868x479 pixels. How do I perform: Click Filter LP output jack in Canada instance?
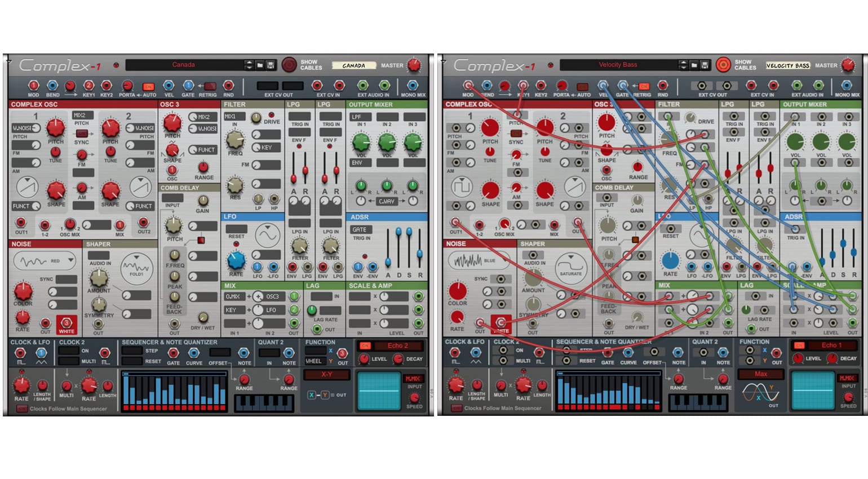(x=258, y=199)
